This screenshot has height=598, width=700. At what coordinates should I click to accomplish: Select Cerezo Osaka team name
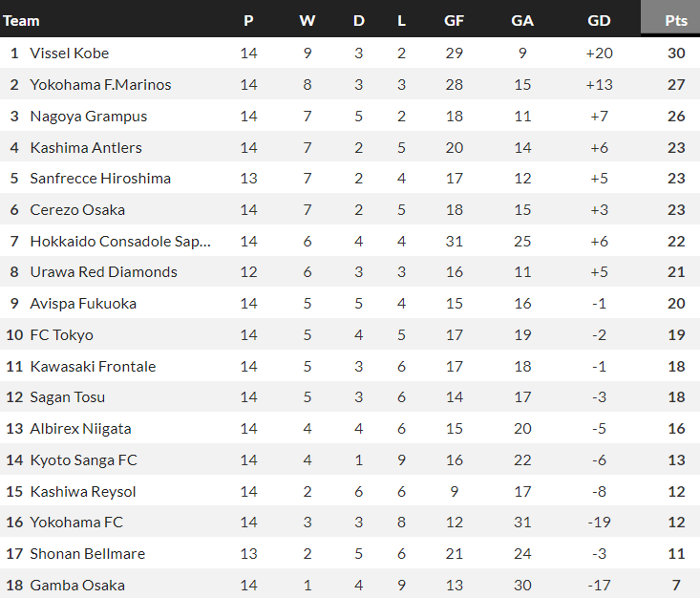click(77, 210)
